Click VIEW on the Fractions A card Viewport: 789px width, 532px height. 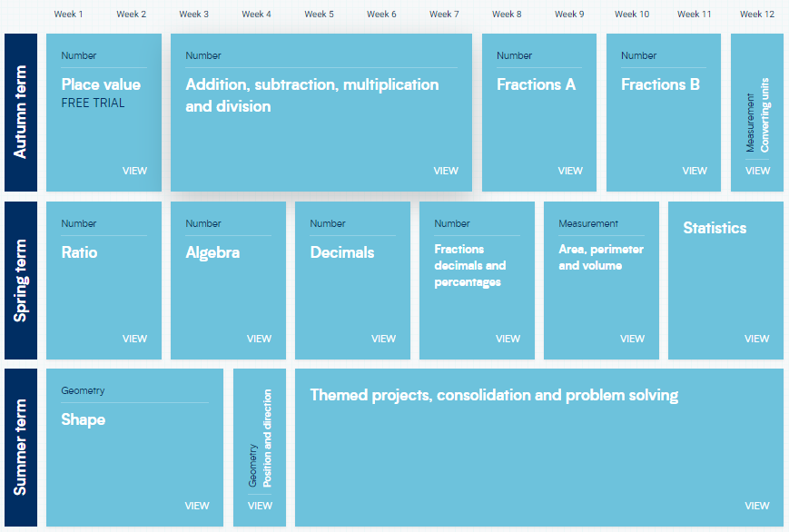pos(570,171)
